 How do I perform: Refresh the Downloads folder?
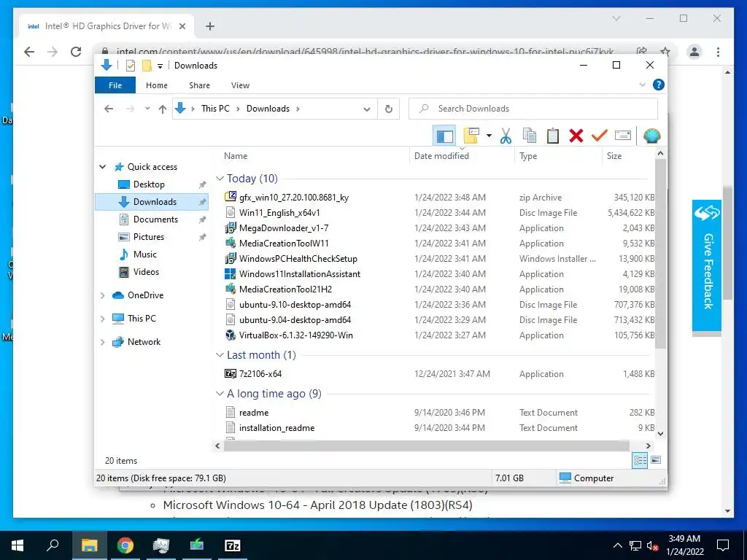(x=389, y=109)
